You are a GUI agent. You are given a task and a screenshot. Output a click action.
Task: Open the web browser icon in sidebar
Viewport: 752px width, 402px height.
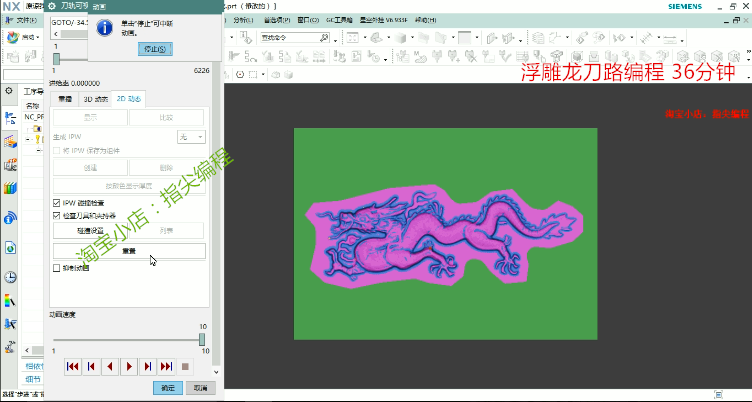10,247
